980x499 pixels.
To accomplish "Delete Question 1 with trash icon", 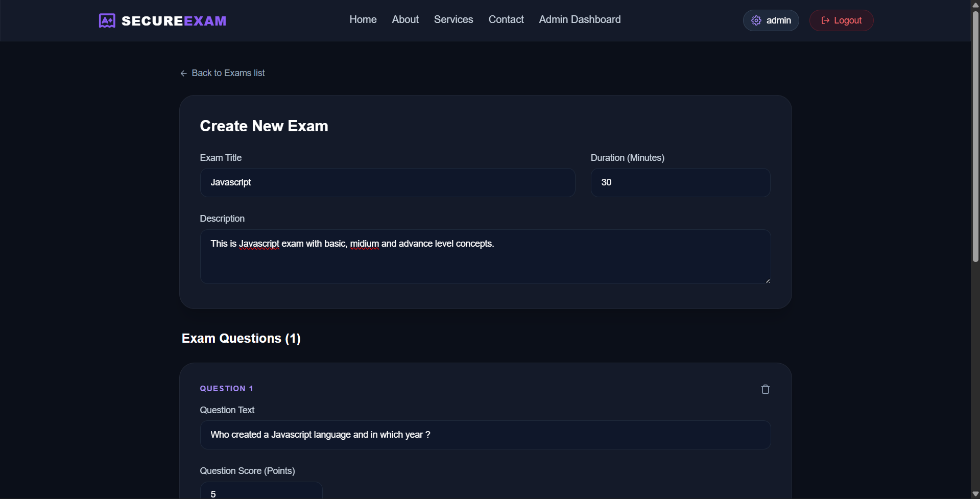I will coord(765,389).
